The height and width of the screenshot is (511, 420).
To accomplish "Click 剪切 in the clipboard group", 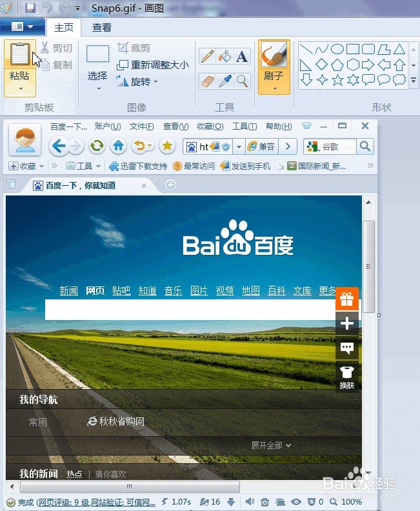I will click(56, 48).
